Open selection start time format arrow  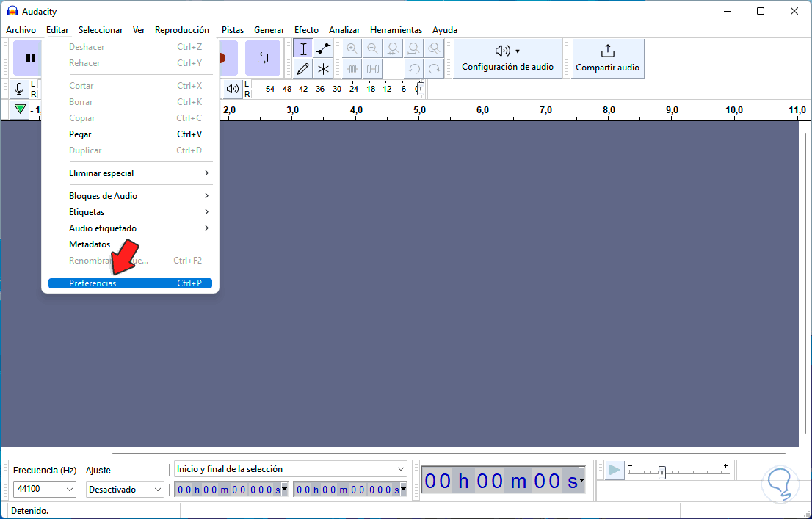point(285,489)
